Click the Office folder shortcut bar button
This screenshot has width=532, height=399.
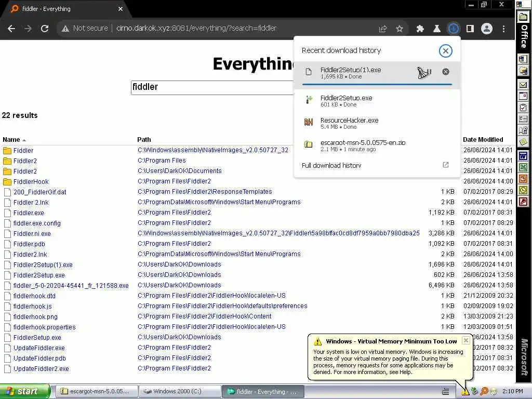tap(523, 17)
